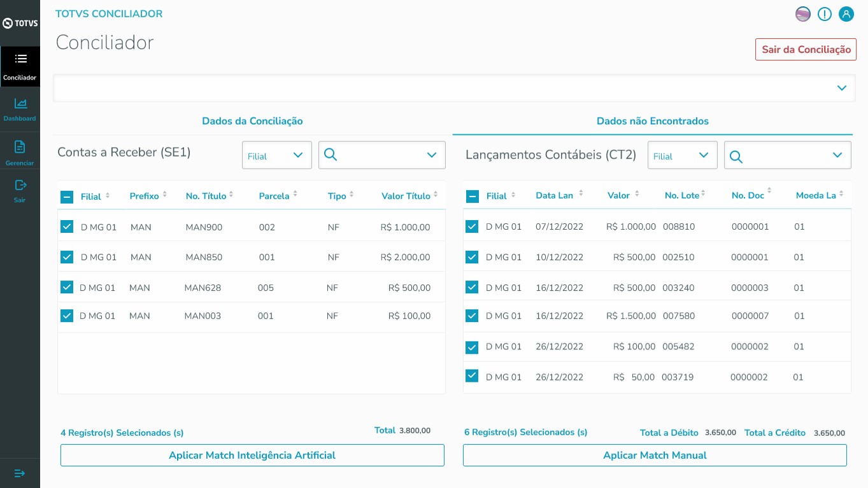This screenshot has height=488, width=868.
Task: Open Filial dropdown for Lançamentos Contábeis
Action: pos(682,156)
